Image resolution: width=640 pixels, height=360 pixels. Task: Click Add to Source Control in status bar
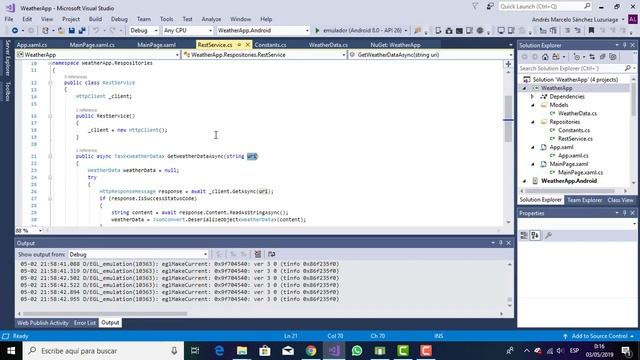pyautogui.click(x=599, y=336)
